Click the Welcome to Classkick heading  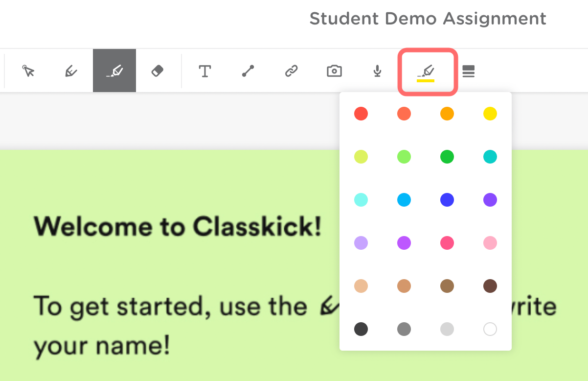coord(178,226)
